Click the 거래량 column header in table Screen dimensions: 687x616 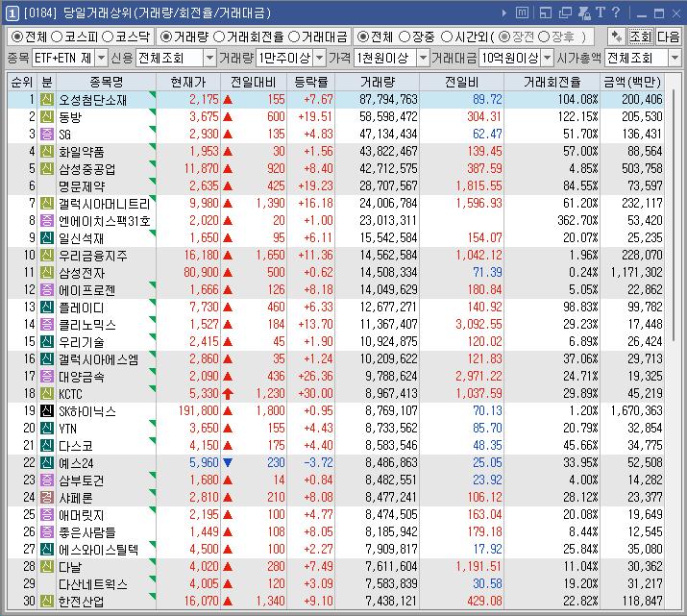[x=378, y=82]
